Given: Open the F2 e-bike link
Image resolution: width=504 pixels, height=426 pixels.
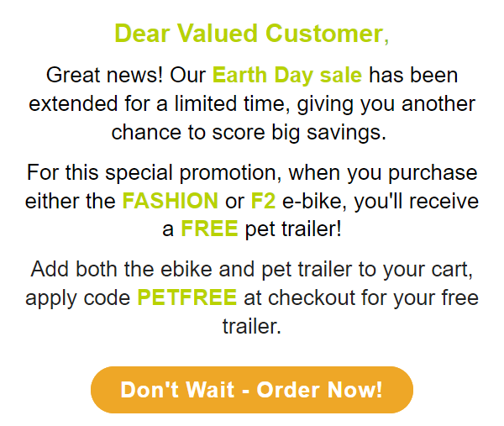Looking at the screenshot, I should (263, 201).
